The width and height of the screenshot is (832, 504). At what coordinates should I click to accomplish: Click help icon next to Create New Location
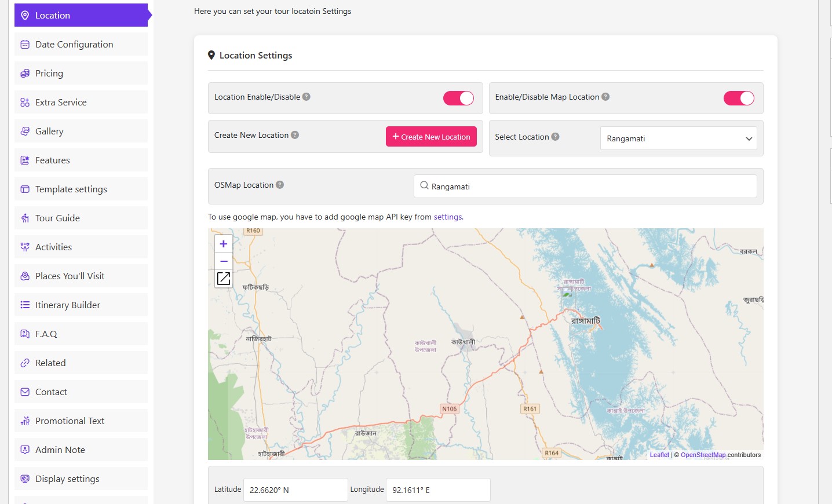(x=295, y=135)
